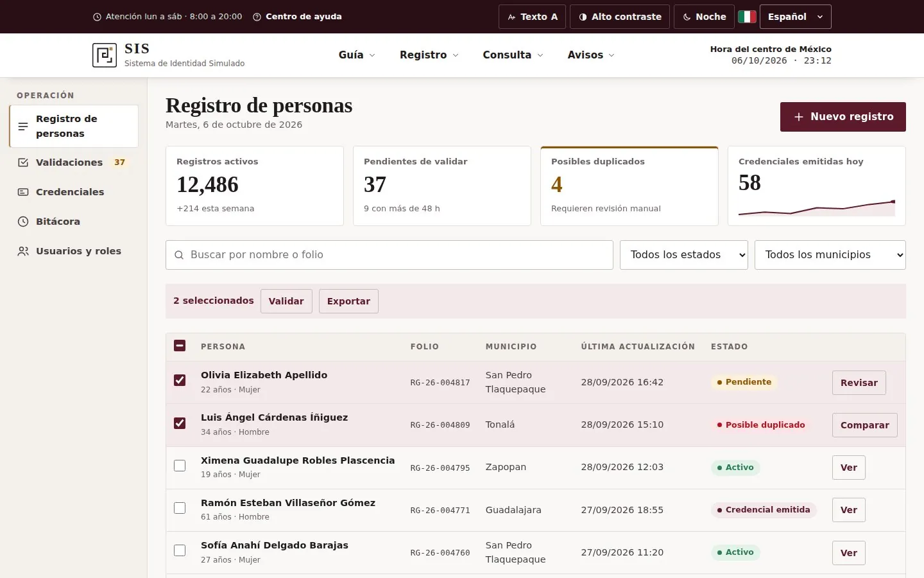This screenshot has width=924, height=578.
Task: Open Todos los municipios filter dropdown
Action: click(830, 255)
